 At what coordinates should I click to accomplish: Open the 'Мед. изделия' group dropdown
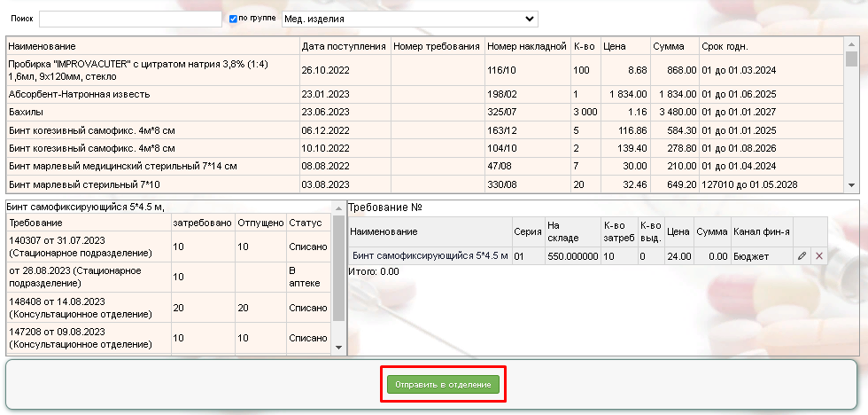pos(409,19)
